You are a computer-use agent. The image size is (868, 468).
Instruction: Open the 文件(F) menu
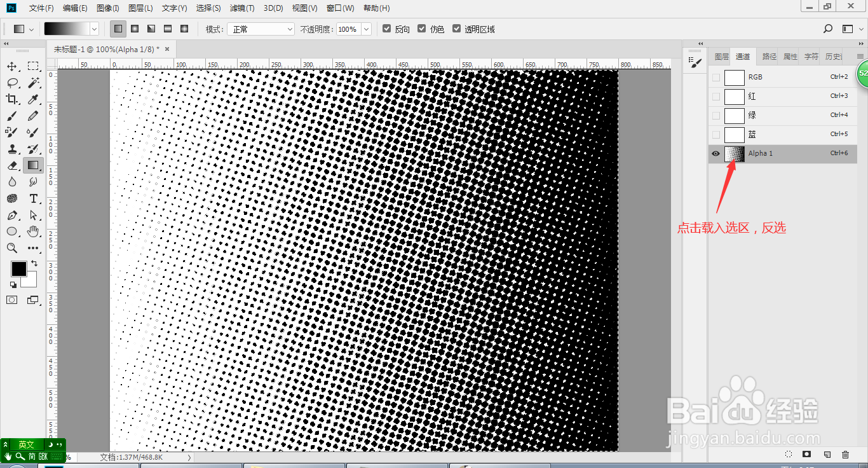[41, 8]
